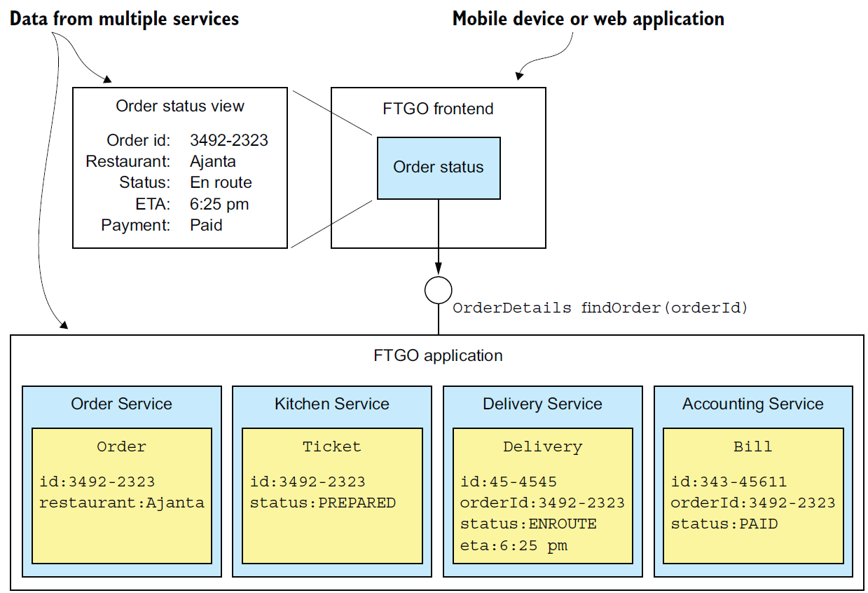Click 'orderId:3492-2323' in the Bill entity
Viewport: 868px width, 593px height.
coord(753,503)
